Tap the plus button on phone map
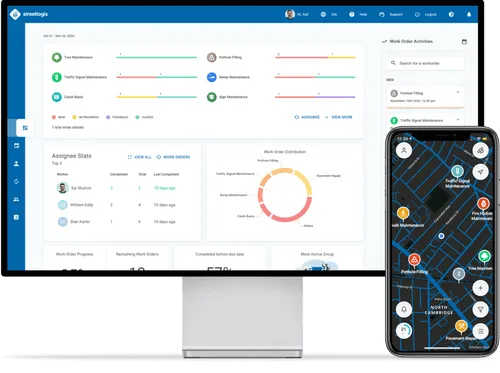The width and height of the screenshot is (500, 373). coord(480,288)
